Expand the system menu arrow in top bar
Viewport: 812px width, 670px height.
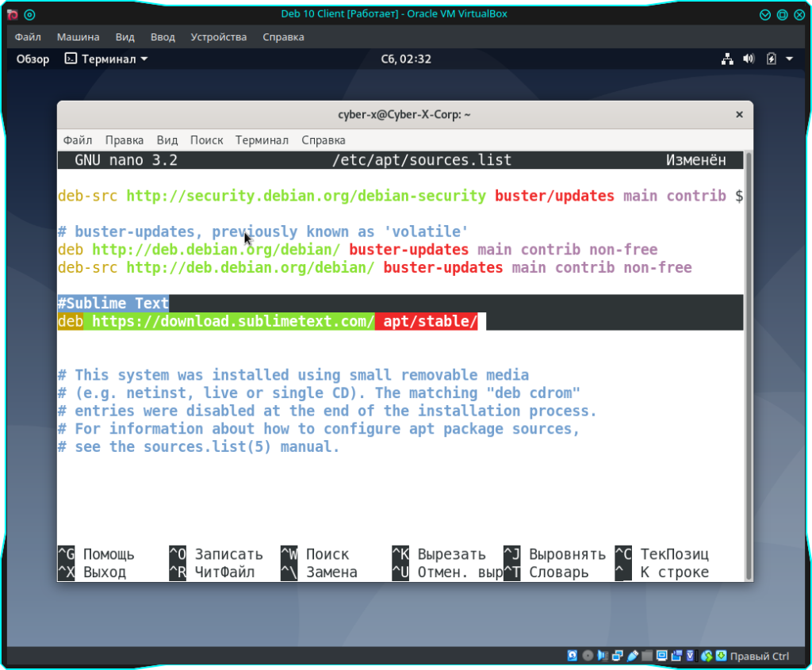tap(790, 59)
